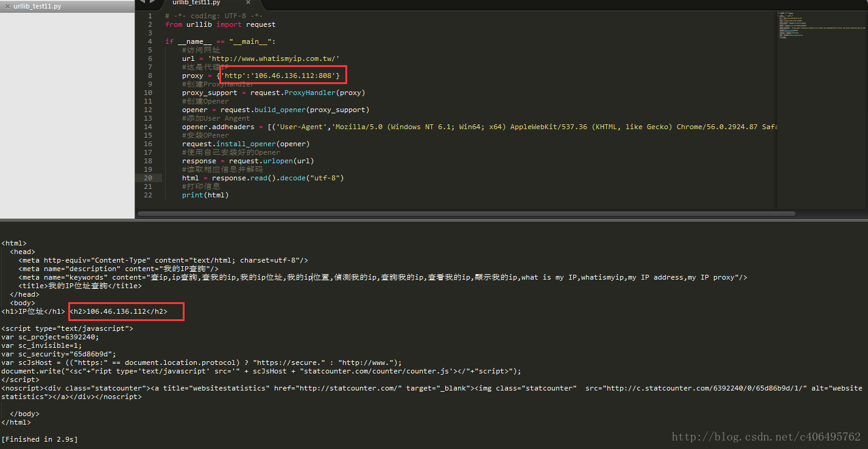The image size is (868, 449).
Task: Click the '<title>' line in output
Action: 80,286
